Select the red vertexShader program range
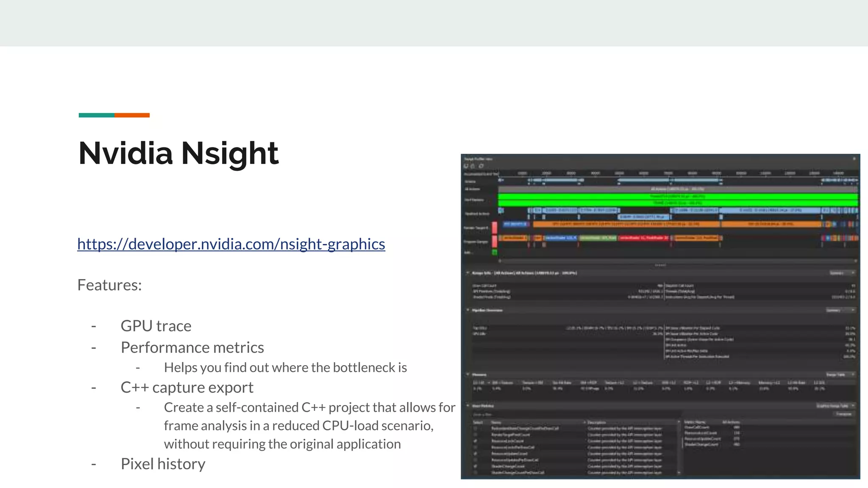This screenshot has height=488, width=868. pos(643,238)
